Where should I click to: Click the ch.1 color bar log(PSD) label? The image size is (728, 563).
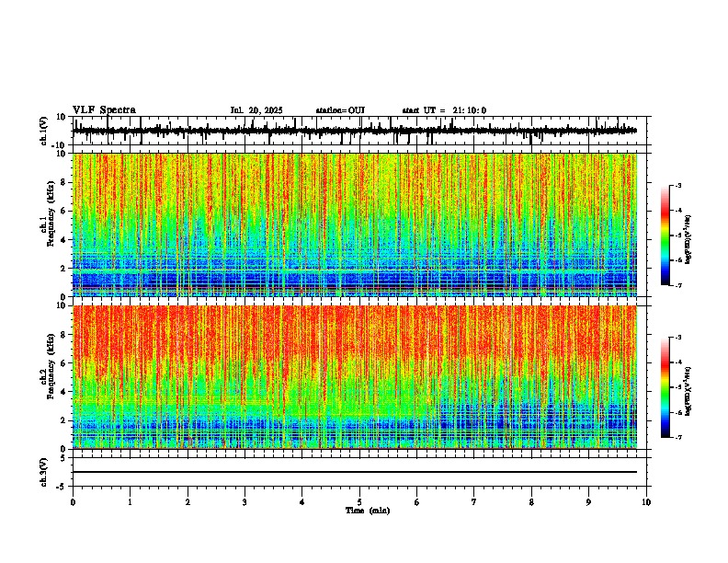pos(688,240)
